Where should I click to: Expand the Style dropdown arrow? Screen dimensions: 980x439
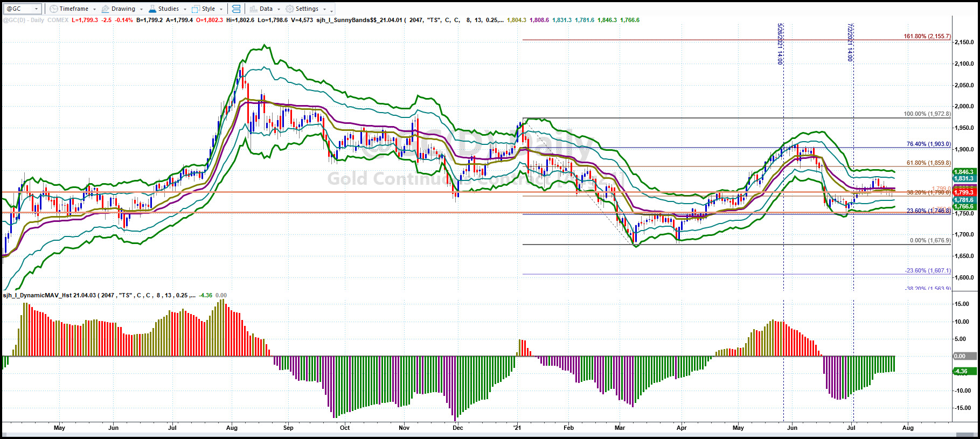(221, 9)
